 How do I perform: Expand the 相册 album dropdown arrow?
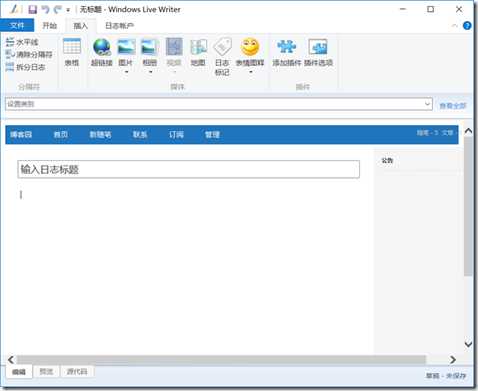coord(150,72)
